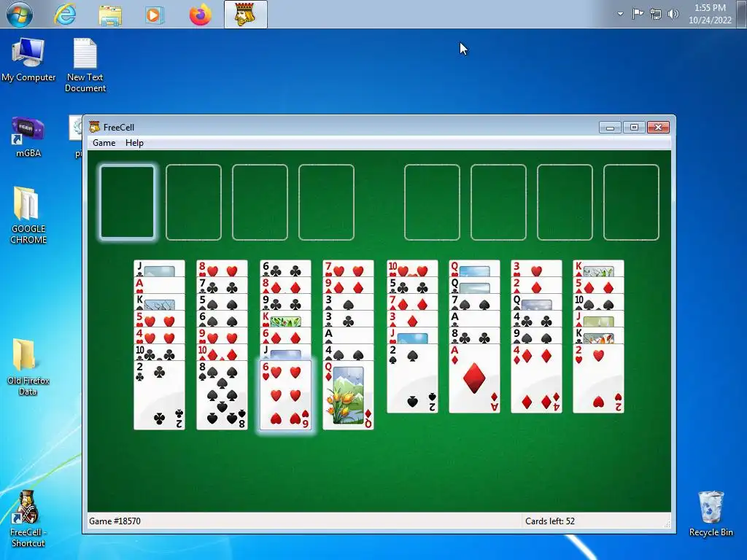The height and width of the screenshot is (560, 747).
Task: Select the New Text Document desktop icon
Action: click(85, 65)
